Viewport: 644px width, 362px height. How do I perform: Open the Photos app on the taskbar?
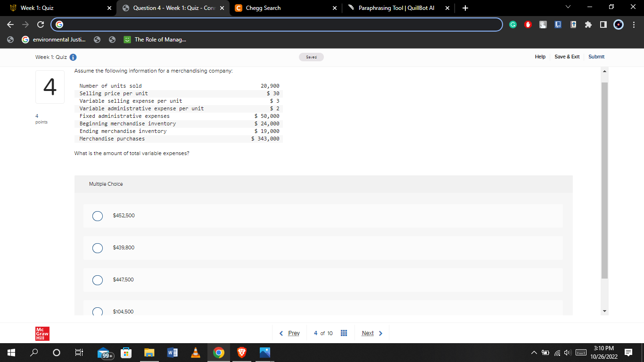[x=264, y=353]
